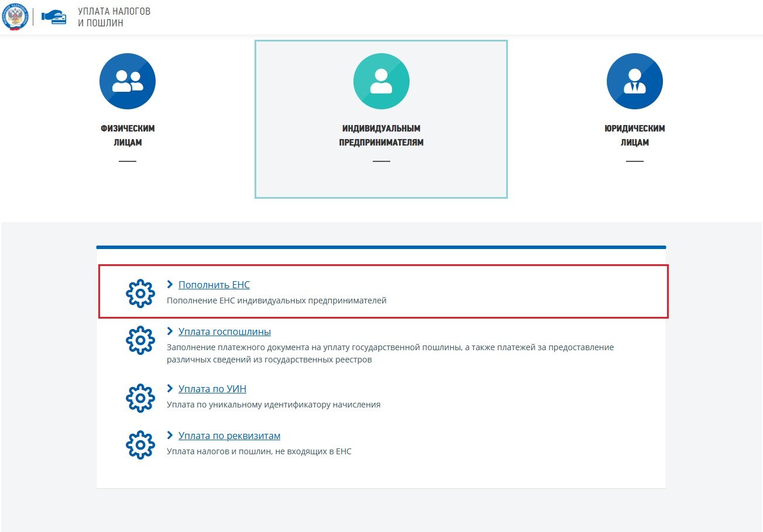The width and height of the screenshot is (763, 532).
Task: Click the chevron before Уплата по УИН
Action: 170,389
